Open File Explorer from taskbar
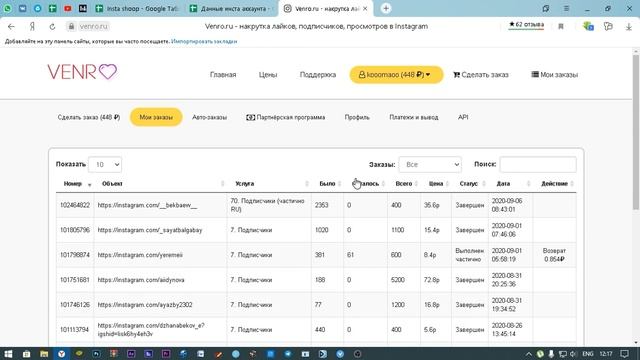 click(x=44, y=354)
